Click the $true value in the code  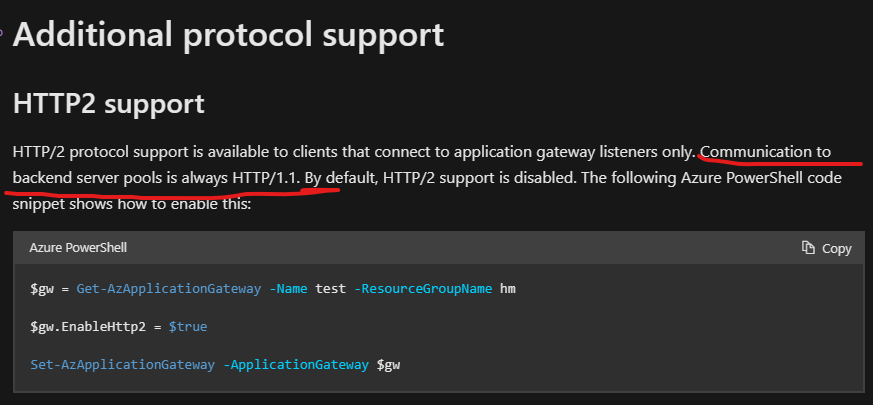(x=188, y=326)
